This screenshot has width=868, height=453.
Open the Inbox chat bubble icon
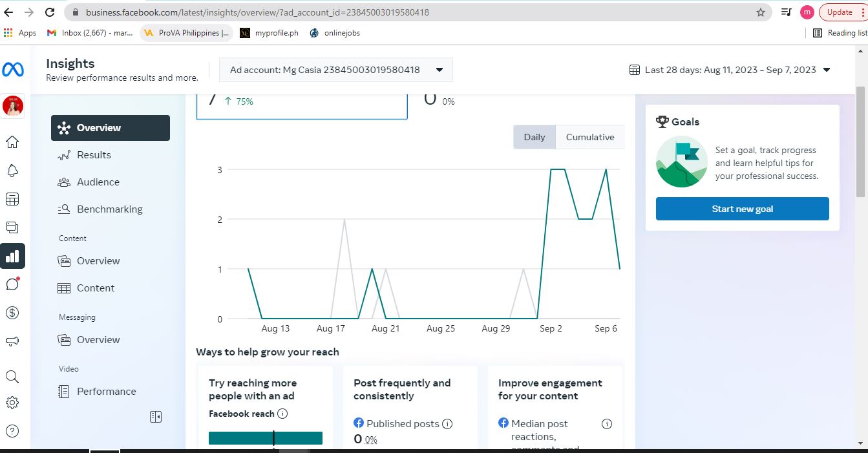click(12, 284)
